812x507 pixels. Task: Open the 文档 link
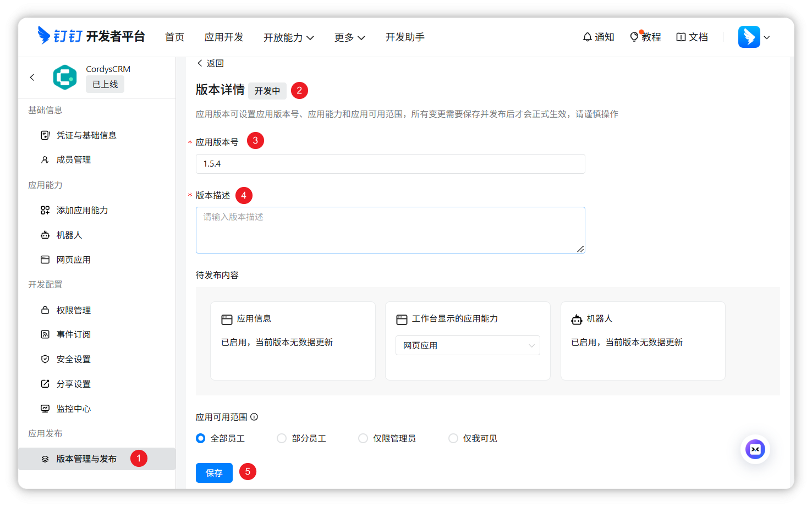[x=692, y=37]
